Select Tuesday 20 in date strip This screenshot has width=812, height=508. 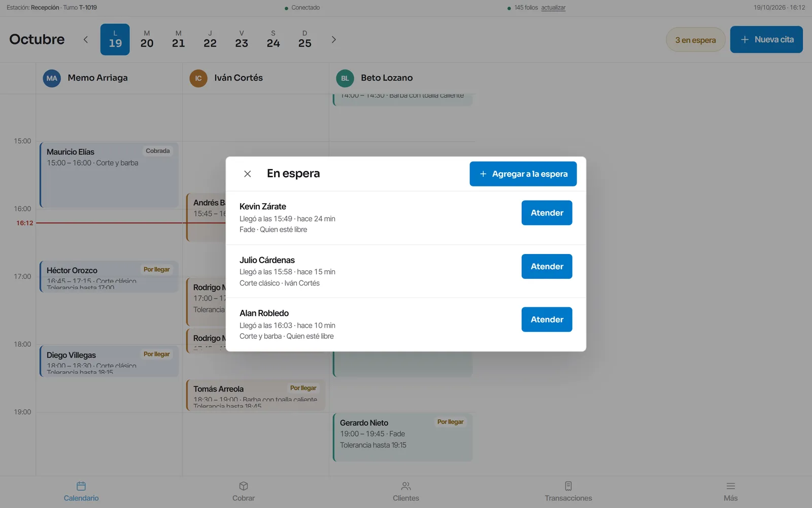[147, 40]
